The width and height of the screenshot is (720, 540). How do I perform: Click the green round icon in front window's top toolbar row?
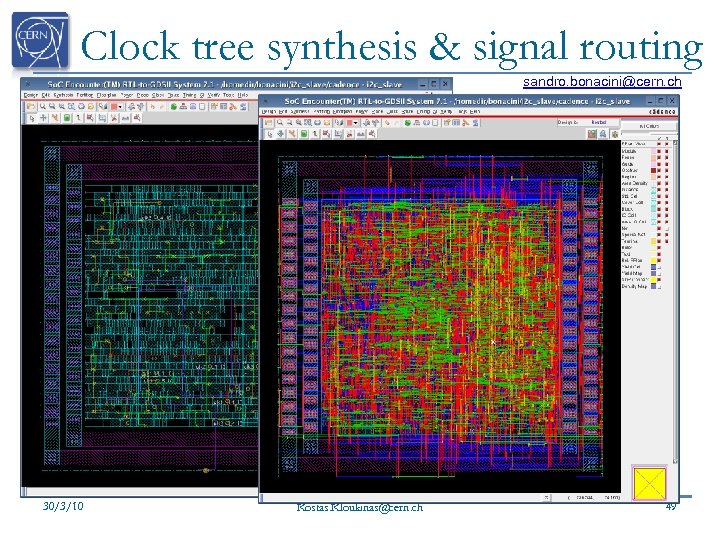pyautogui.click(x=408, y=123)
